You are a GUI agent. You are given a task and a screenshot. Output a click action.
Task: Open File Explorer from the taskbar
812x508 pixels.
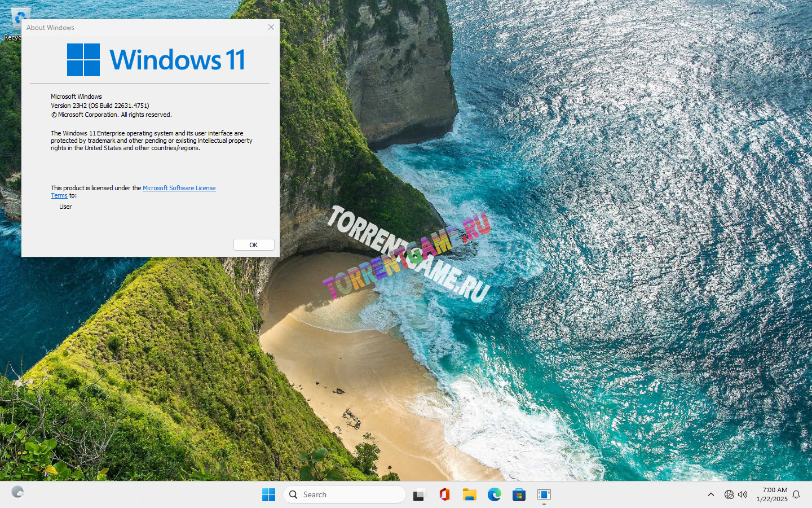(x=469, y=495)
